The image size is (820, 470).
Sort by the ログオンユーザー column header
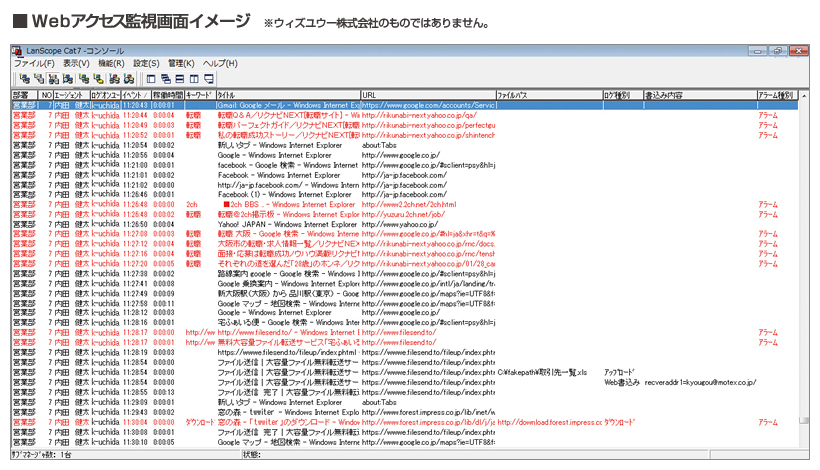click(106, 95)
